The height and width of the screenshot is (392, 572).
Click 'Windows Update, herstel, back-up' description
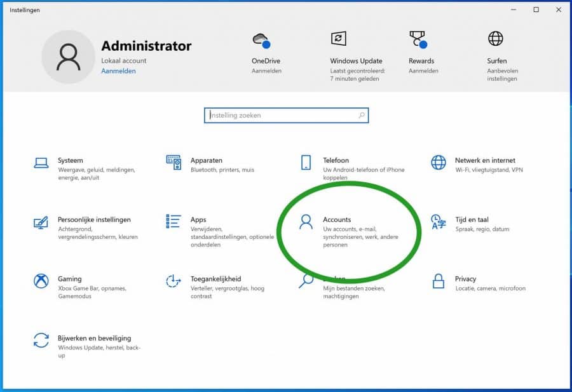pos(99,351)
